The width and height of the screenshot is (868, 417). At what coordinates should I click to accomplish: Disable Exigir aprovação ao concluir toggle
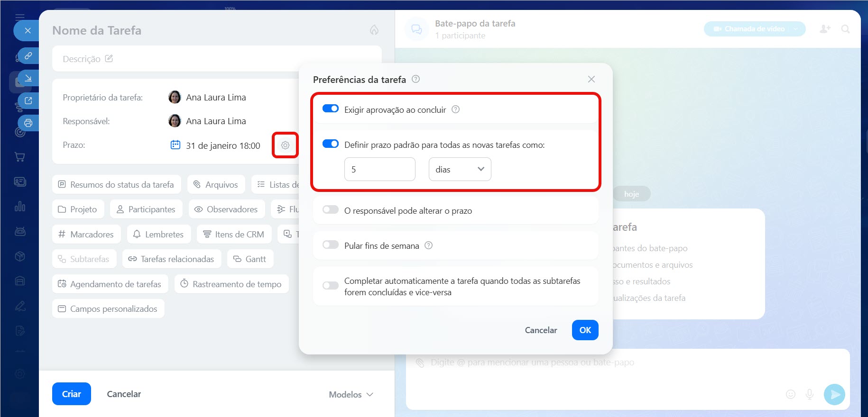coord(331,109)
